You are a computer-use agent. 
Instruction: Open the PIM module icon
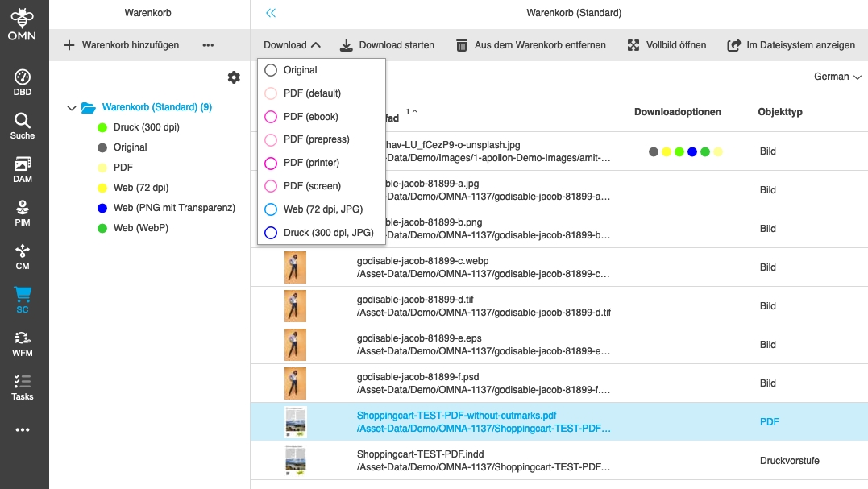coord(23,212)
